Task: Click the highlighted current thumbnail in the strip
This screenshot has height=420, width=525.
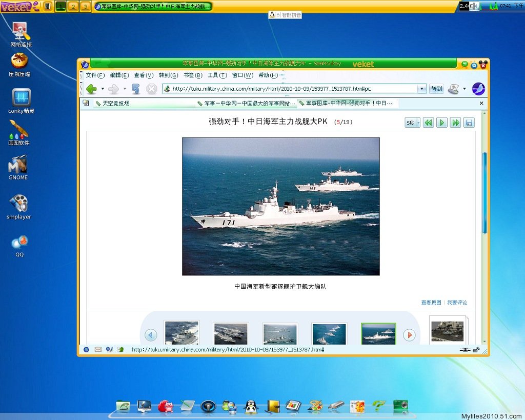Action: point(378,333)
